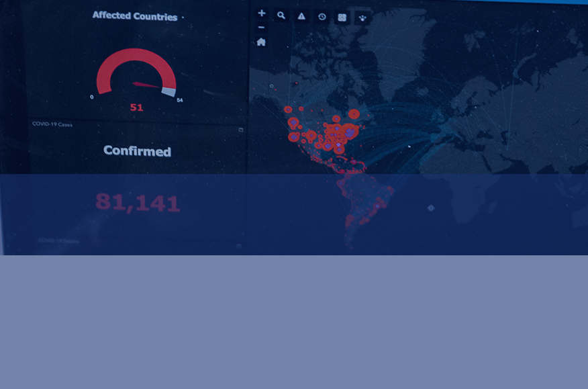Click the gauge value 51

click(136, 107)
